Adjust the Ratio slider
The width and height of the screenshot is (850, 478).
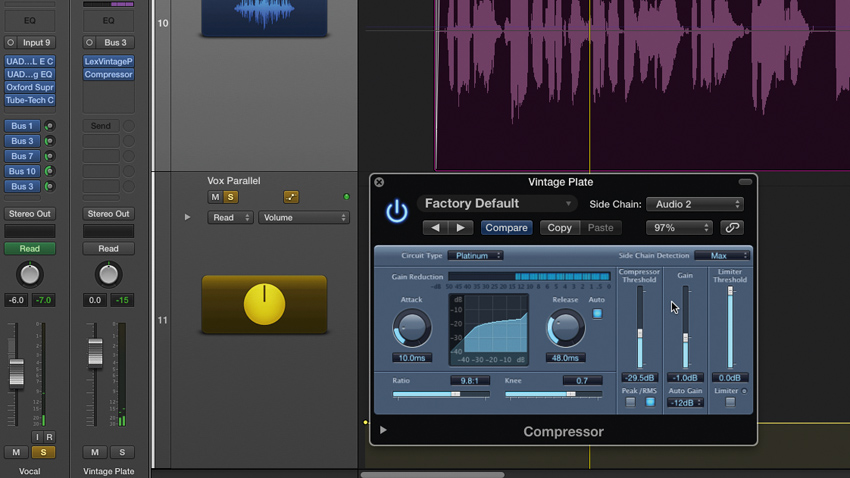click(441, 394)
